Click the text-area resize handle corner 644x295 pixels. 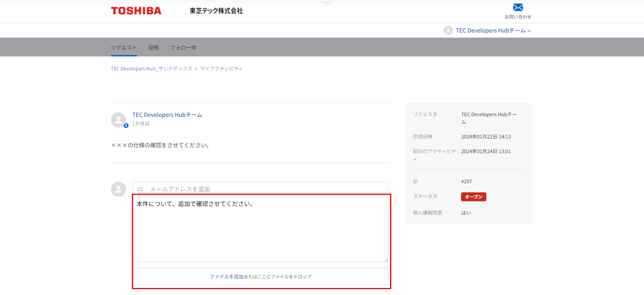[387, 260]
